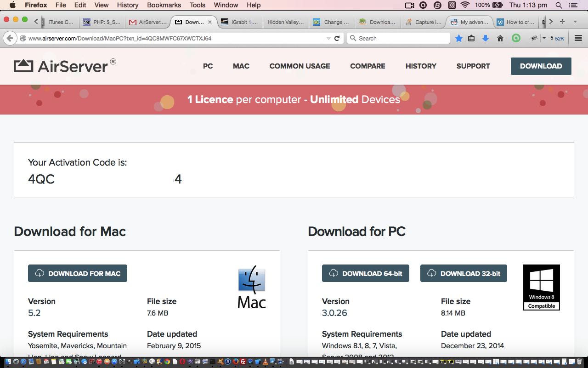Viewport: 588px width, 368px height.
Task: Click the dark DOWNLOAD button in header
Action: [541, 66]
